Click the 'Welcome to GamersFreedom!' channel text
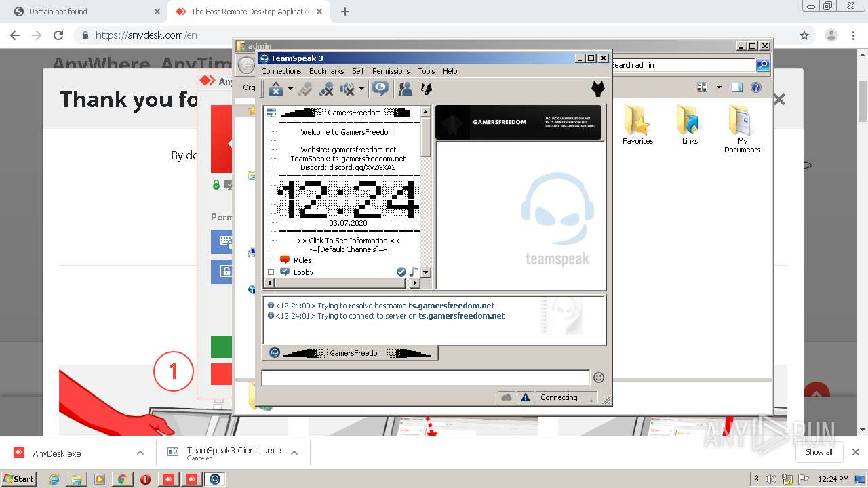 click(x=348, y=132)
